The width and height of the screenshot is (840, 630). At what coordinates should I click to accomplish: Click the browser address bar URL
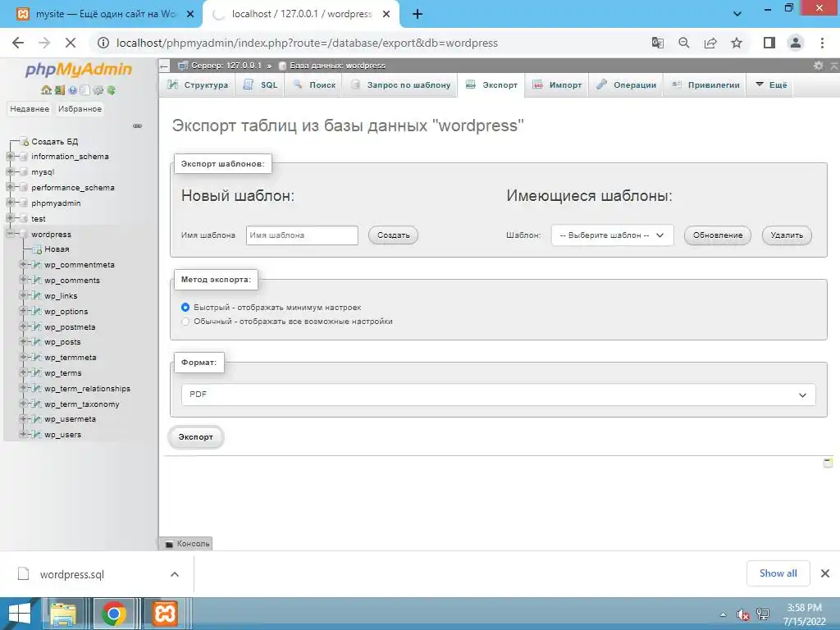(307, 43)
